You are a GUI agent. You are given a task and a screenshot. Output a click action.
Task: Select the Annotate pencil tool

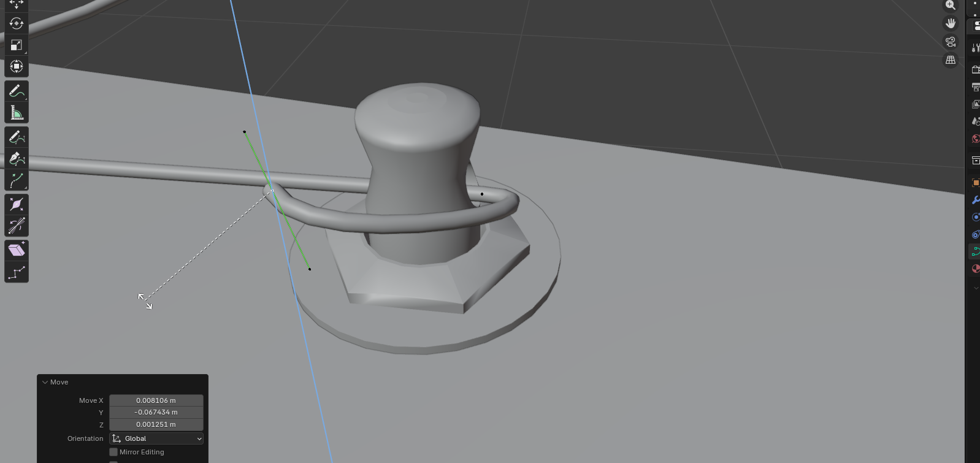(17, 91)
